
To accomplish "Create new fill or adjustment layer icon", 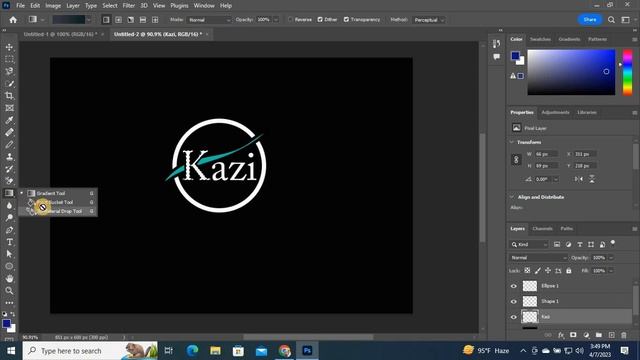I will click(x=586, y=335).
